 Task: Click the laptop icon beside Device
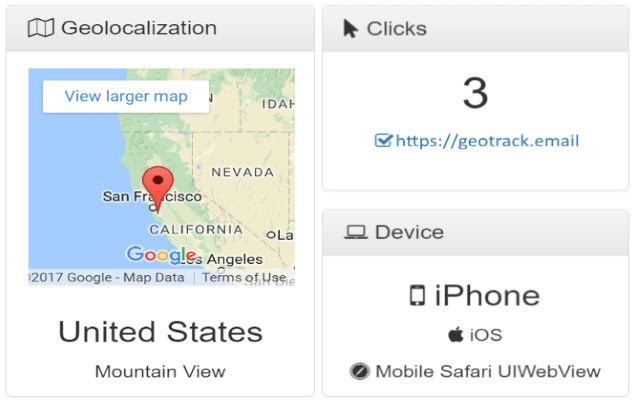click(x=356, y=232)
